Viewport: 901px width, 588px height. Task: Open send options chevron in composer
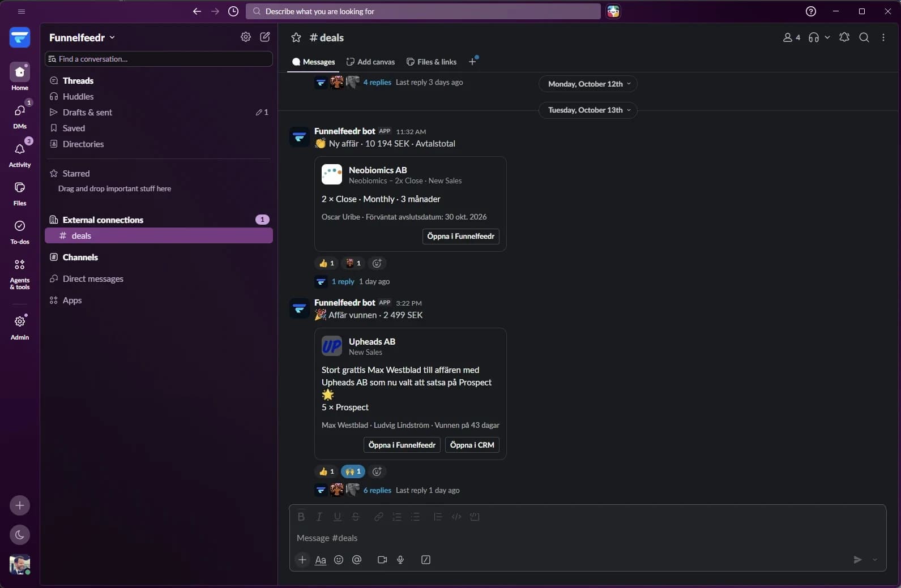[875, 560]
